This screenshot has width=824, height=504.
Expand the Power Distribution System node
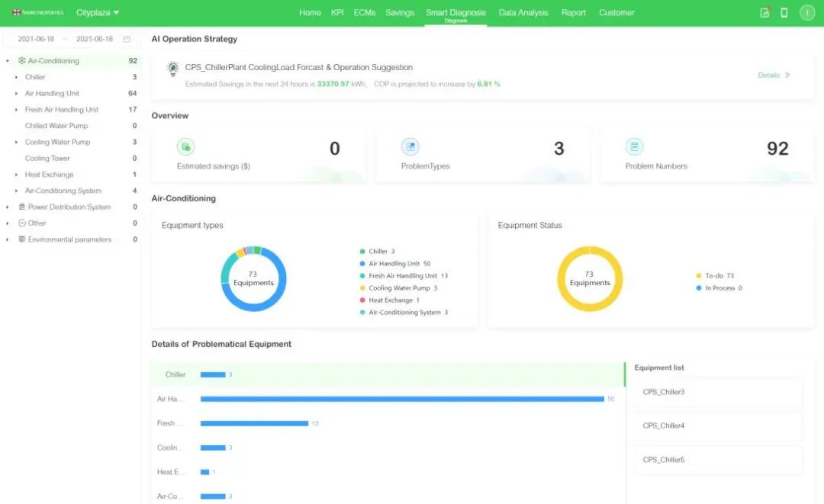point(8,207)
